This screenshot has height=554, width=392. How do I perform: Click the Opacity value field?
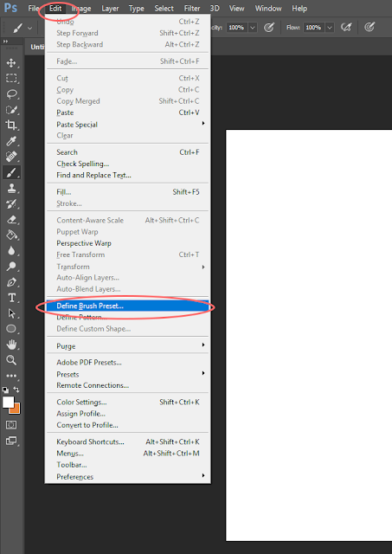(x=236, y=28)
